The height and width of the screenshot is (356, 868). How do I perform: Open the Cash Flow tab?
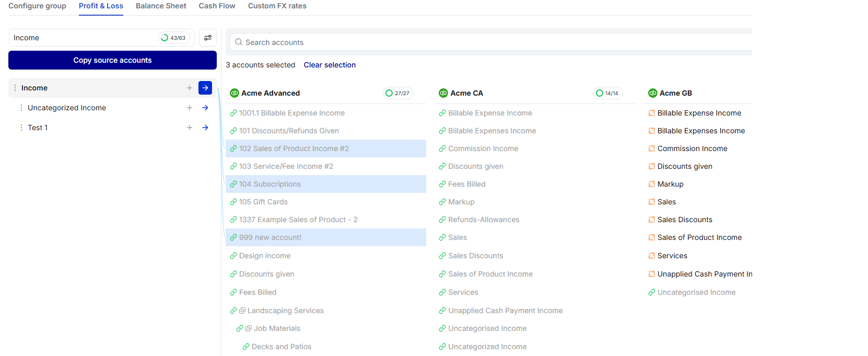[x=217, y=6]
